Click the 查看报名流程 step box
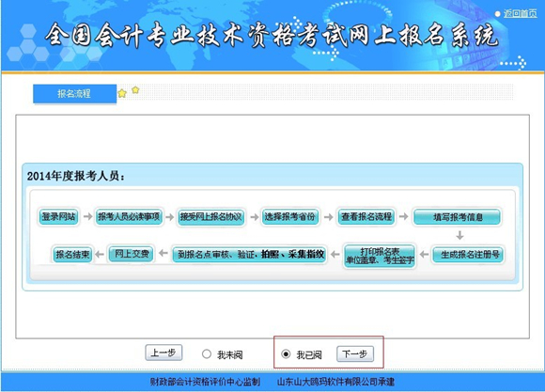This screenshot has height=392, width=545. tap(366, 217)
